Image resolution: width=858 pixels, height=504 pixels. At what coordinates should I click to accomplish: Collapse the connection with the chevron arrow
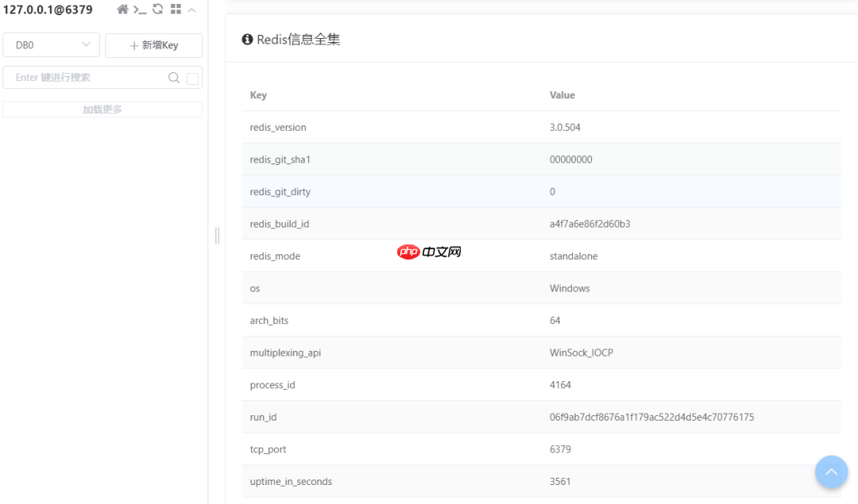(192, 9)
